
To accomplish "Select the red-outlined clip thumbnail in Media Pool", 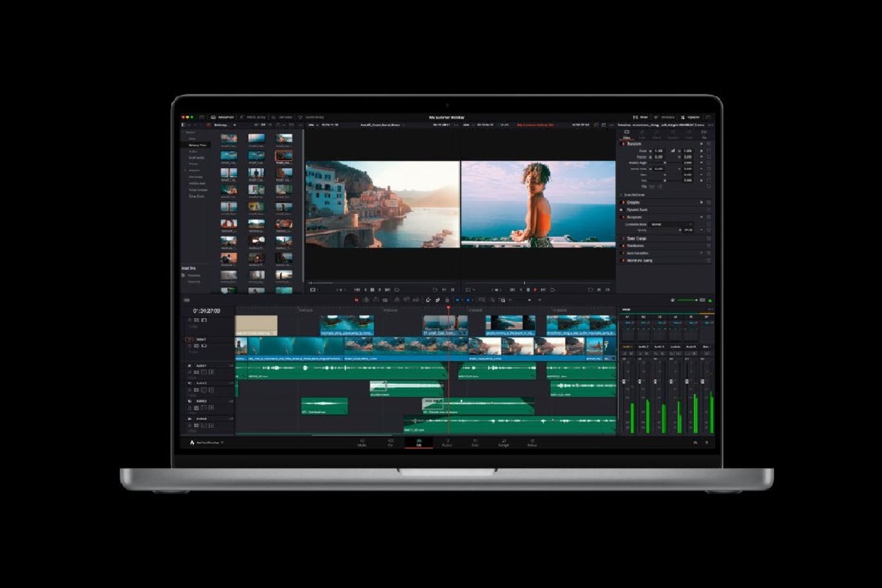I will 283,156.
